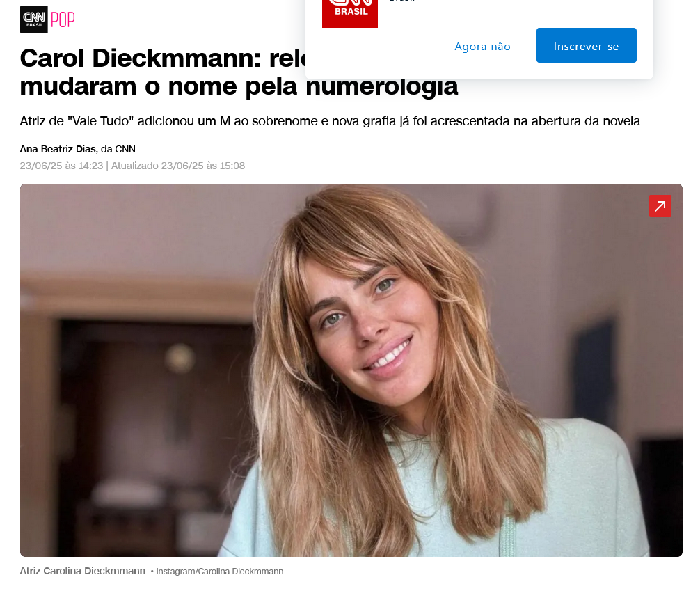Image resolution: width=700 pixels, height=591 pixels.
Task: Click the 'da CNN' text beside the author
Action: pos(118,149)
